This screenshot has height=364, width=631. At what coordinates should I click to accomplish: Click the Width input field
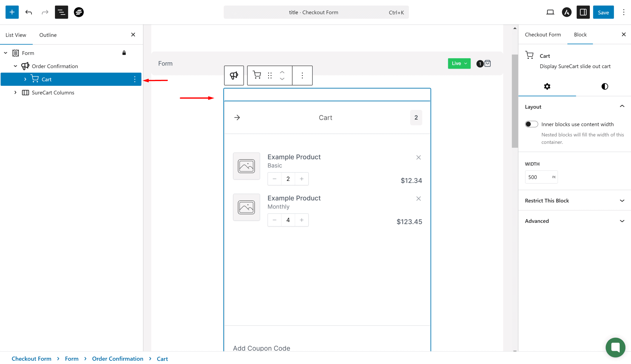pos(538,177)
